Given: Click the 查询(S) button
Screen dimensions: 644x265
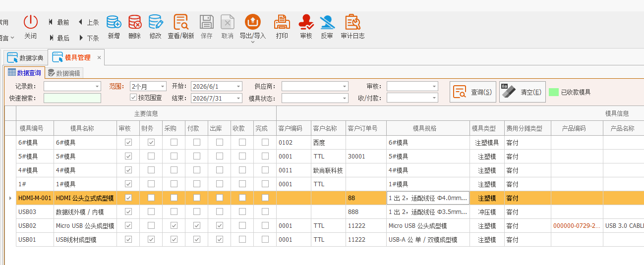Looking at the screenshot, I should click(473, 92).
